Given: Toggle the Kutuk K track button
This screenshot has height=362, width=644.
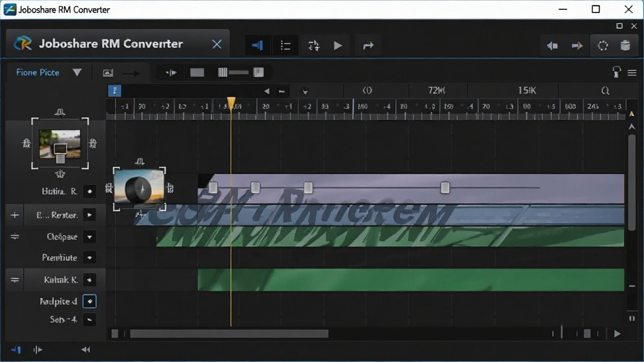Looking at the screenshot, I should [89, 280].
